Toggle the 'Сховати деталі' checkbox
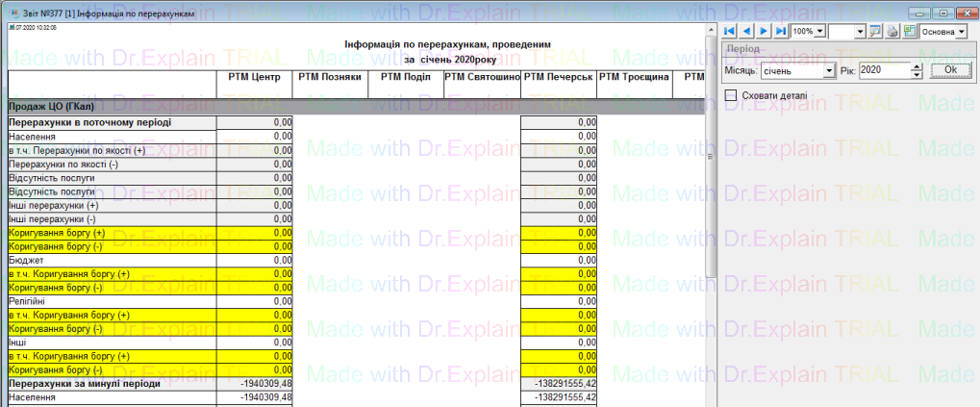This screenshot has height=407, width=980. click(731, 95)
